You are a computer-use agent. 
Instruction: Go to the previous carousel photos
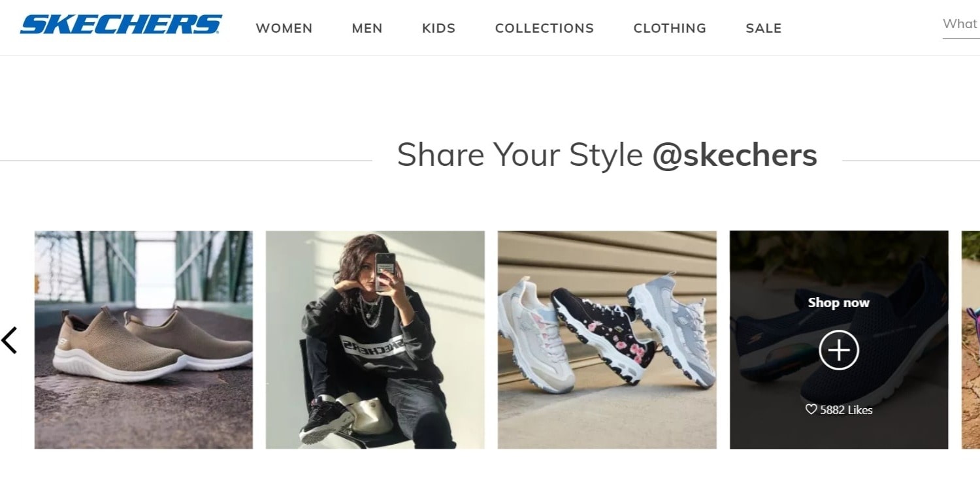coord(10,340)
